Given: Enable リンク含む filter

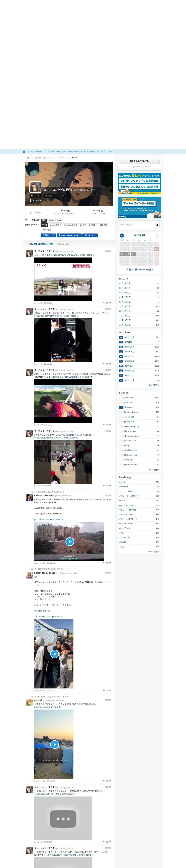Looking at the screenshot, I should pyautogui.click(x=47, y=230).
